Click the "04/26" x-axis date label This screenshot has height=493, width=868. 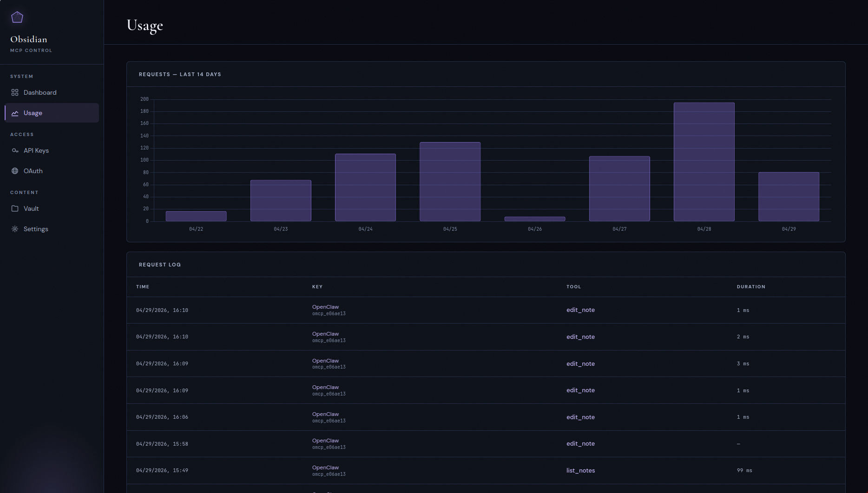[535, 229]
